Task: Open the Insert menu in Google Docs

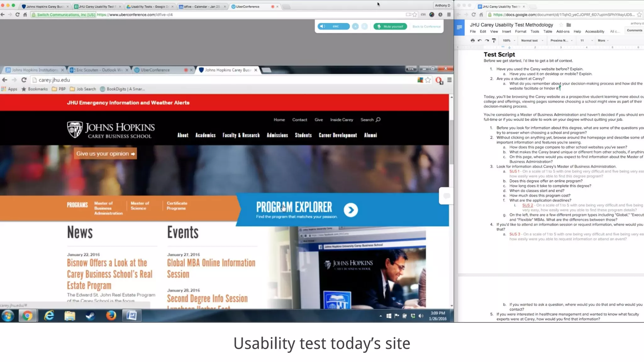Action: coord(506,31)
